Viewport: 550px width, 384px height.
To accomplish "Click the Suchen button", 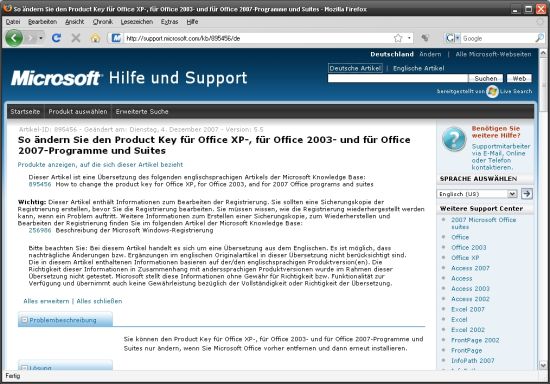I will [486, 79].
